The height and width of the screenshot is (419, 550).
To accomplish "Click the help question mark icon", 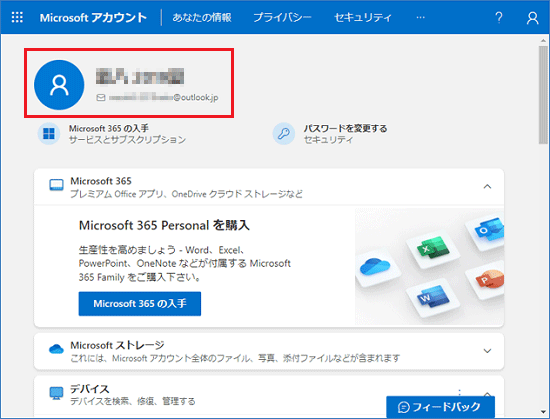I will 498,18.
